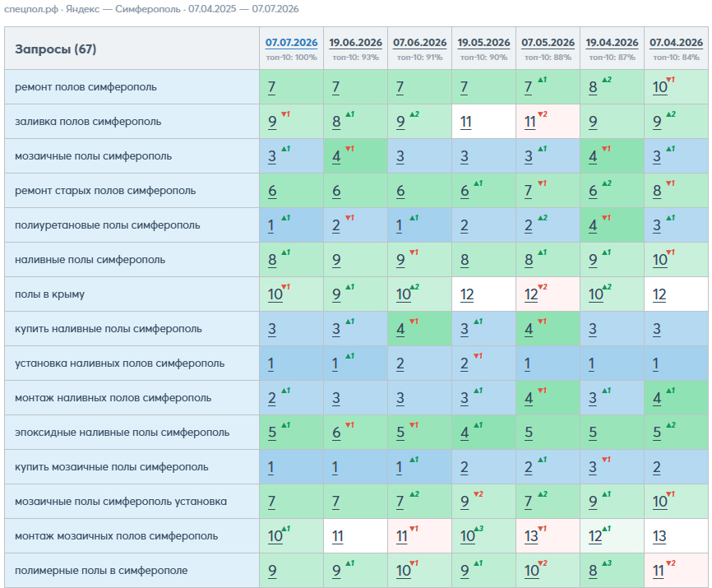Open the 19.05.2026 date column header
Viewport: 712px width, 588px height.
(483, 42)
